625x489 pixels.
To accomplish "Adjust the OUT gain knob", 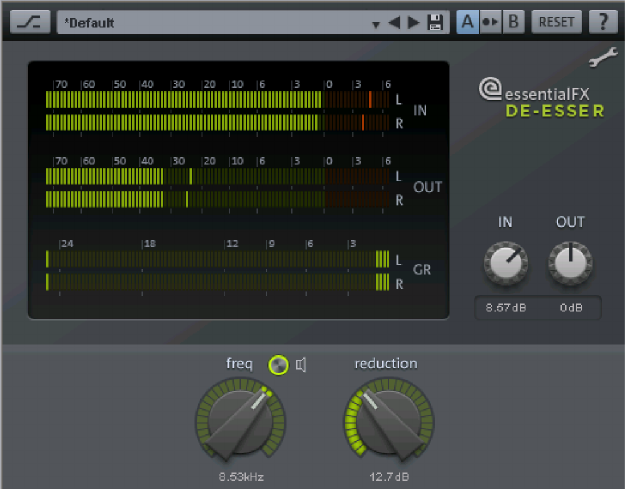I will point(570,263).
